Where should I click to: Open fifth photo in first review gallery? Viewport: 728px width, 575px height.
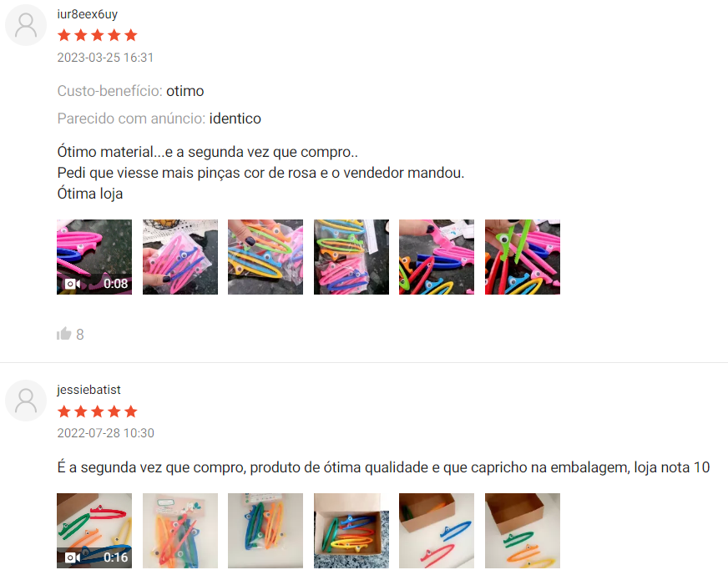437,257
